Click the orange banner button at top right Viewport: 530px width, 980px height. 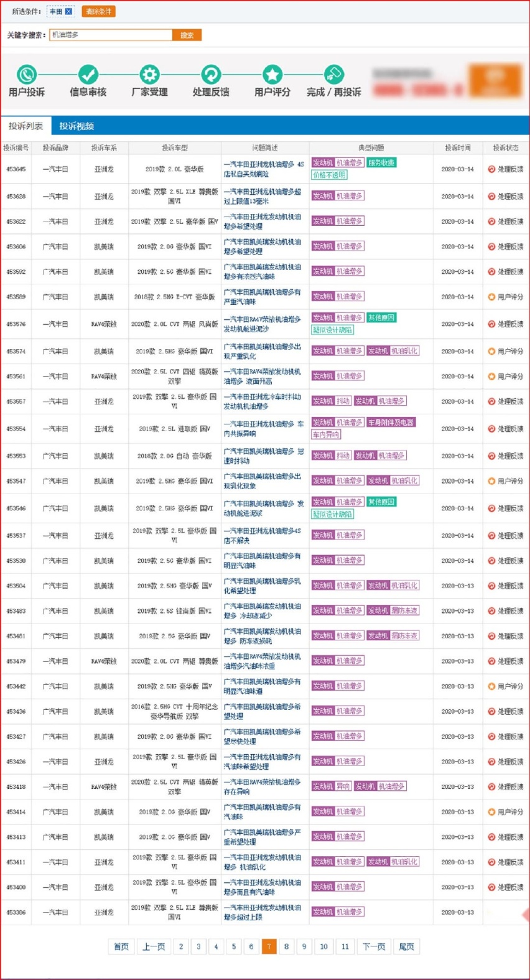495,80
